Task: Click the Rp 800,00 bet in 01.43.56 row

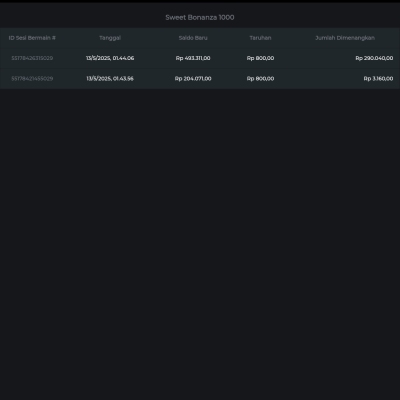Action: (260, 79)
